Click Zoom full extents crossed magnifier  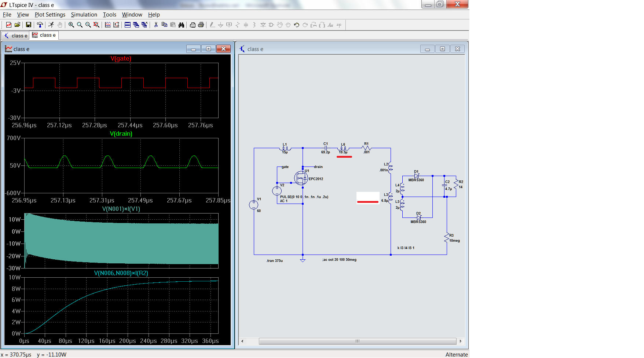(96, 25)
